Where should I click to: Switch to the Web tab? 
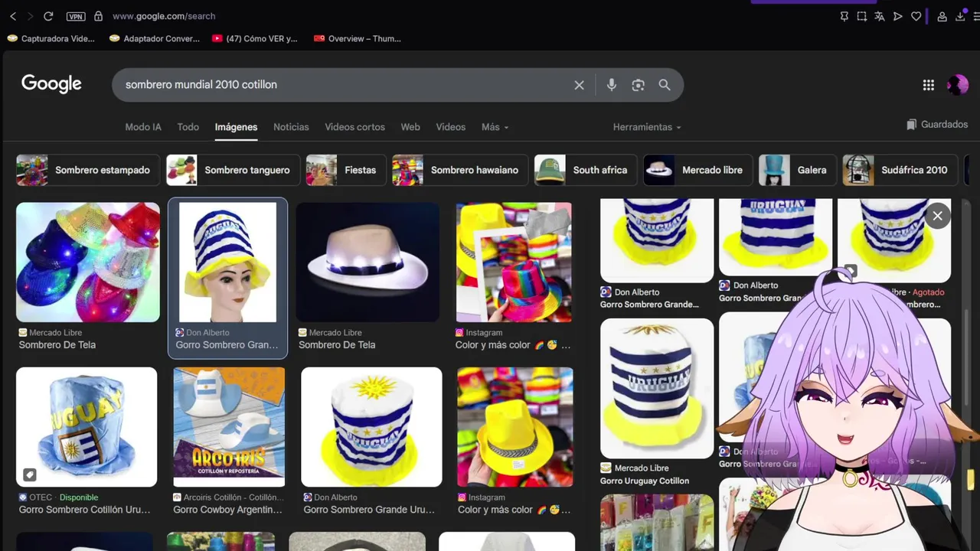[410, 127]
